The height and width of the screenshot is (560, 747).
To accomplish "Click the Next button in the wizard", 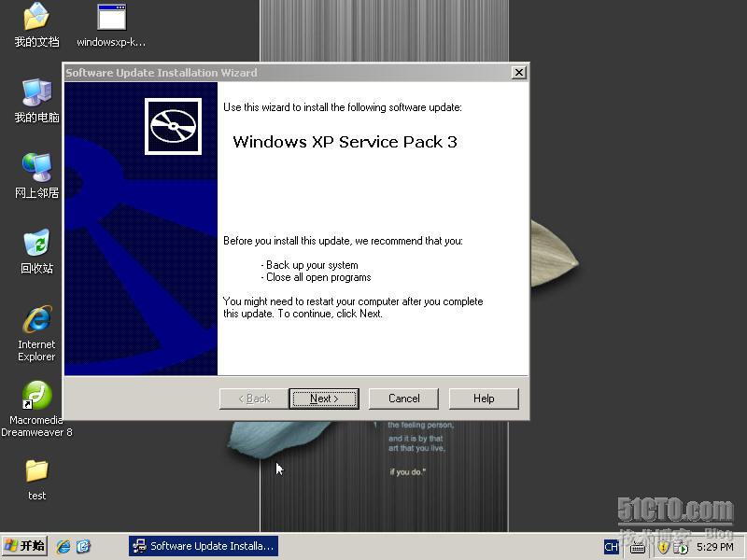I will pos(324,399).
